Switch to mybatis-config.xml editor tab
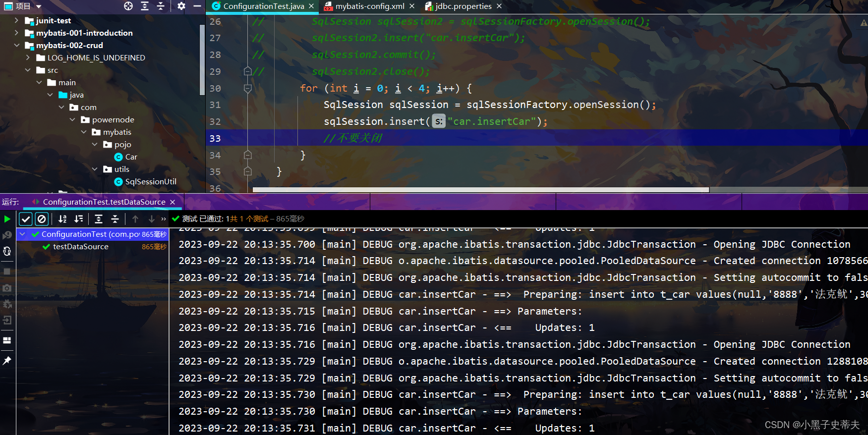 370,6
